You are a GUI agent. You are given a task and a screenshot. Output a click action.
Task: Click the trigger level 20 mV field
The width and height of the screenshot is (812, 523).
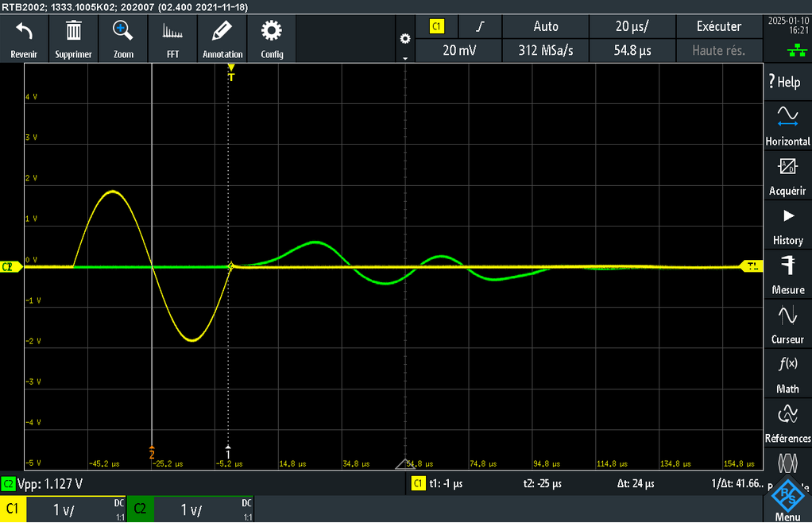(459, 50)
